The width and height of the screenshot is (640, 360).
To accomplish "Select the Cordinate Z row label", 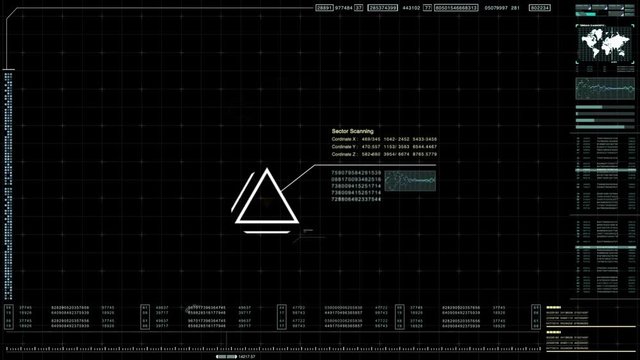I will (344, 154).
